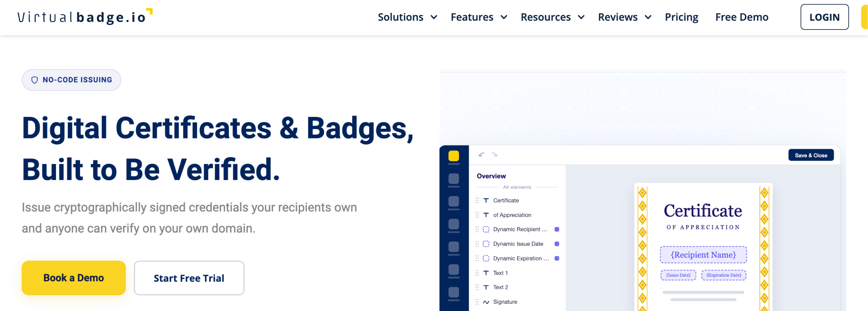The width and height of the screenshot is (868, 311).
Task: Click the undo arrow in the editor toolbar
Action: [481, 155]
